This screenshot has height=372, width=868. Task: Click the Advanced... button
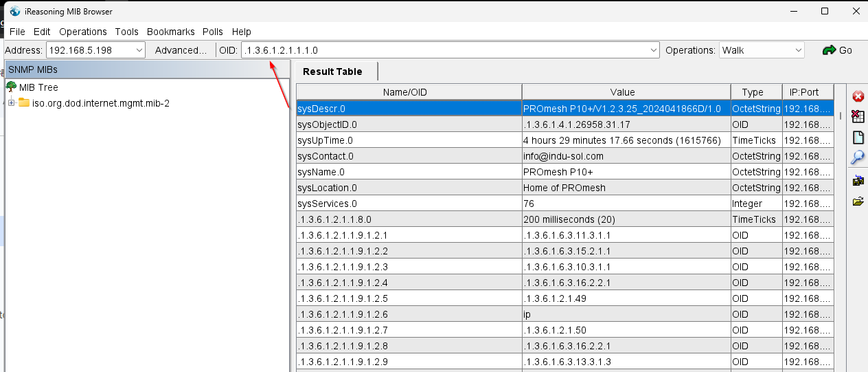[181, 50]
